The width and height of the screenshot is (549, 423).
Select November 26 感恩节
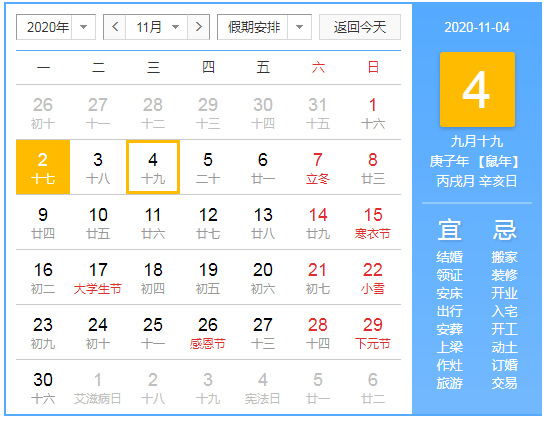click(208, 332)
